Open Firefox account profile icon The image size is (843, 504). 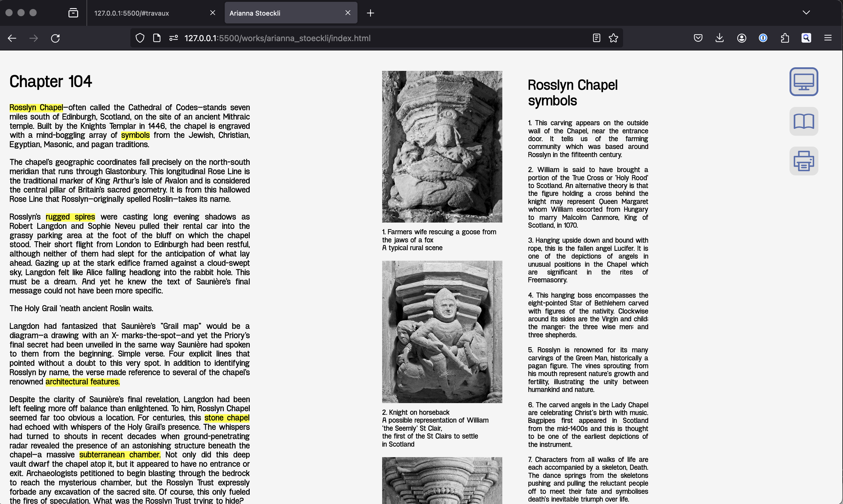coord(741,38)
